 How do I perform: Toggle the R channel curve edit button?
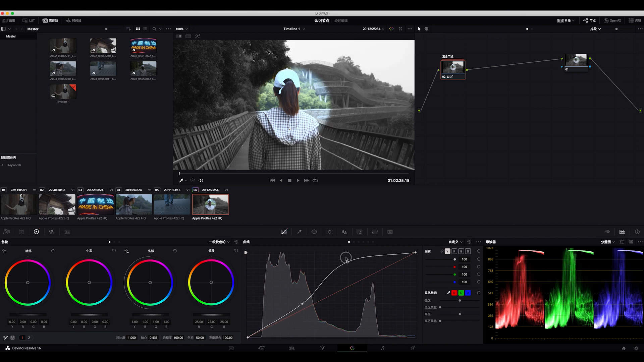(x=454, y=251)
